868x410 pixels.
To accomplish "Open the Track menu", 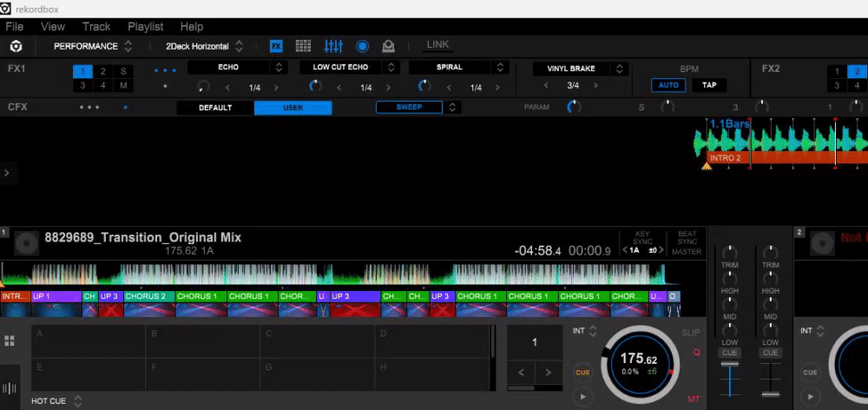I will tap(96, 27).
